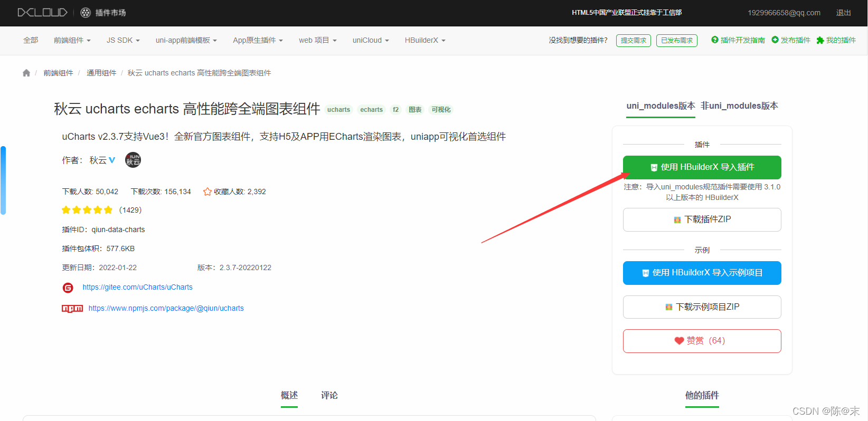868x421 pixels.
Task: Click 下载插件ZIP button
Action: [702, 219]
